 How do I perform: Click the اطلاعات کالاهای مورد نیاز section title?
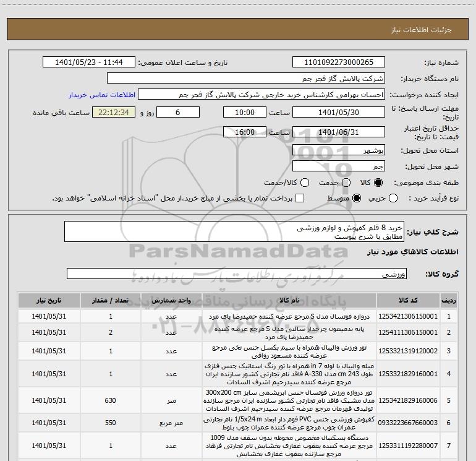(x=412, y=252)
